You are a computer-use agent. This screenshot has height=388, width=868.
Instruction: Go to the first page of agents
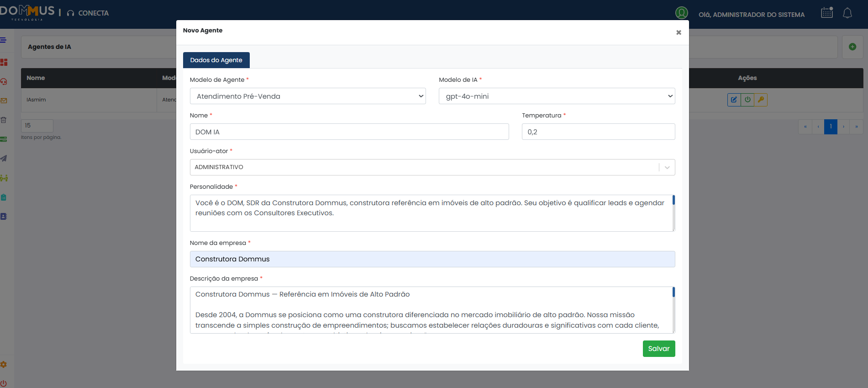click(x=805, y=127)
